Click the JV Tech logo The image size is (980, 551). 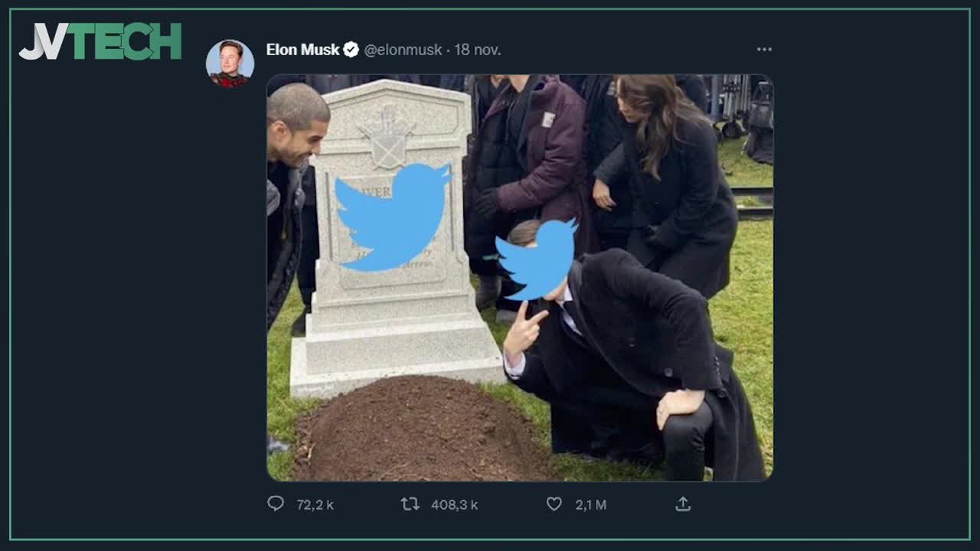coord(100,41)
